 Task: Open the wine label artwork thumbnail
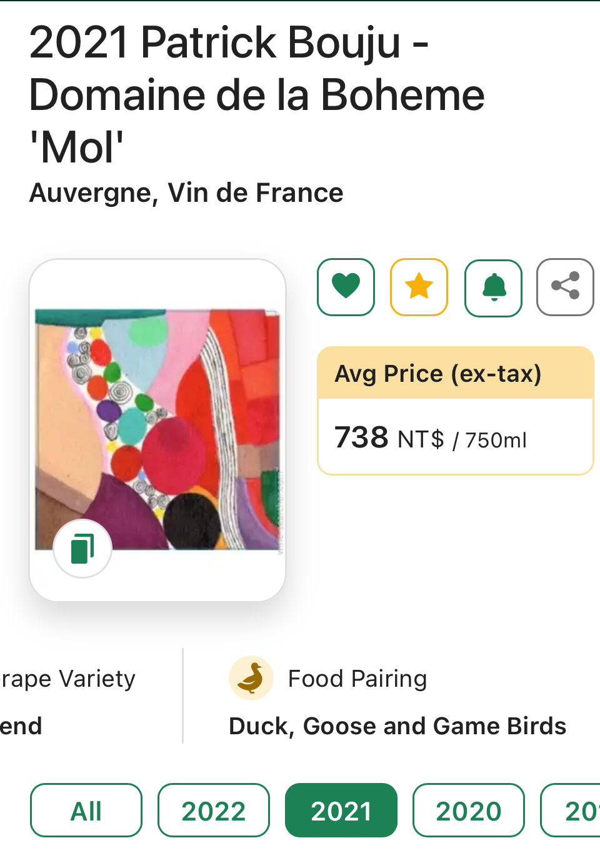(157, 429)
